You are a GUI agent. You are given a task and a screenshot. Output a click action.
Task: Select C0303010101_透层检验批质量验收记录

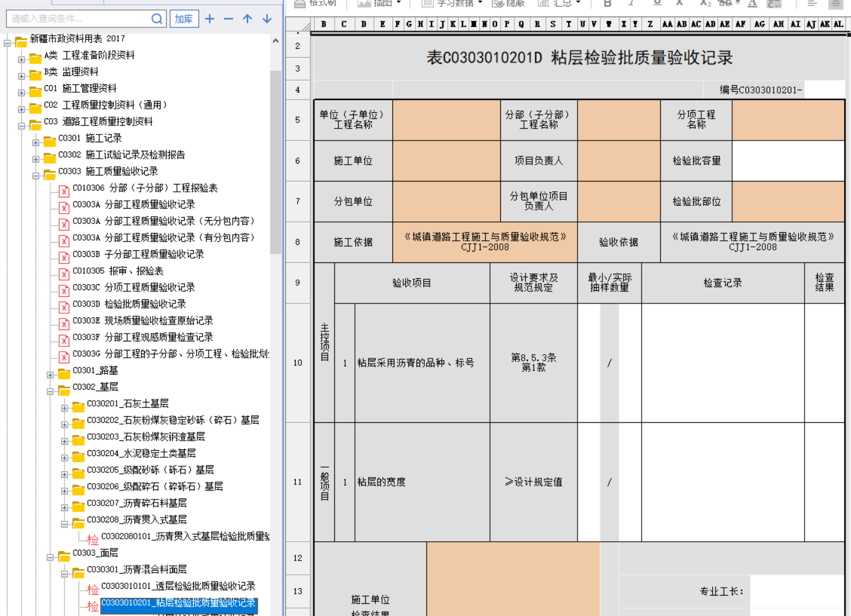coord(178,586)
